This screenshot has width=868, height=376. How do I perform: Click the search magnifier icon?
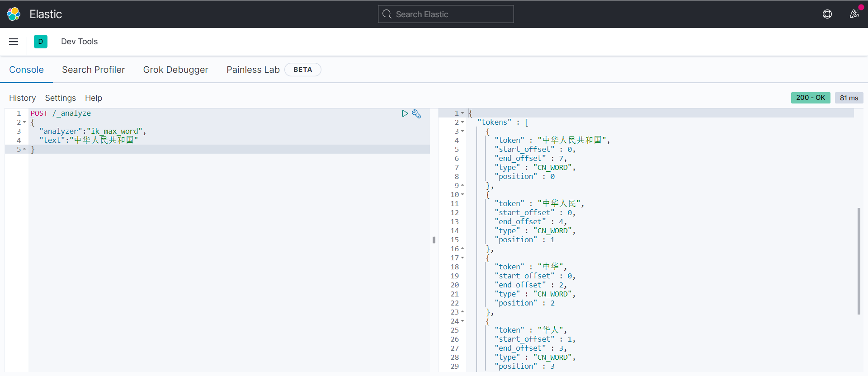coord(387,14)
